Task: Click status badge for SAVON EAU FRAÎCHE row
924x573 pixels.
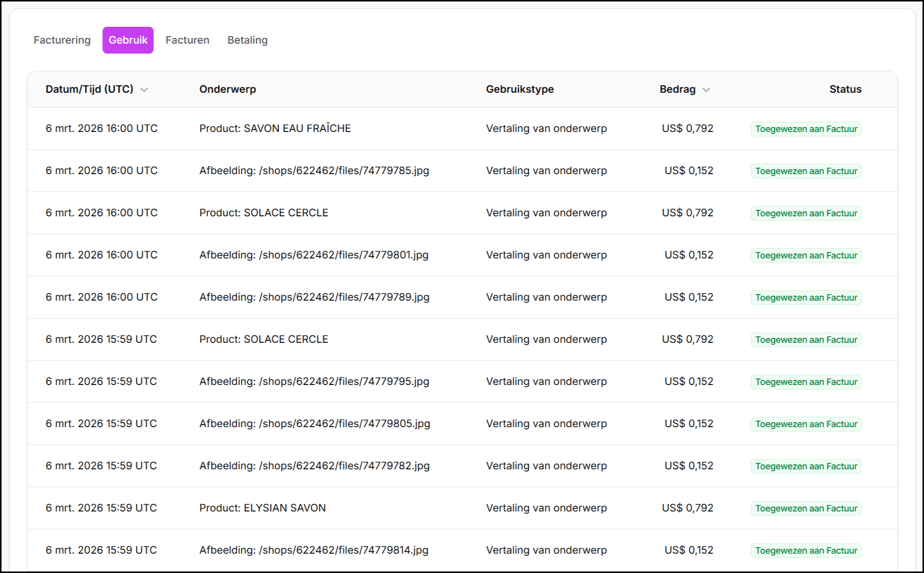Action: pos(806,129)
